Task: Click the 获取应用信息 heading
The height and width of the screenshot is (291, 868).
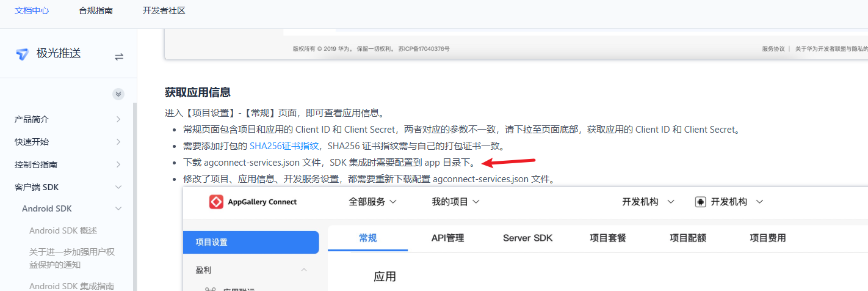Action: point(198,92)
